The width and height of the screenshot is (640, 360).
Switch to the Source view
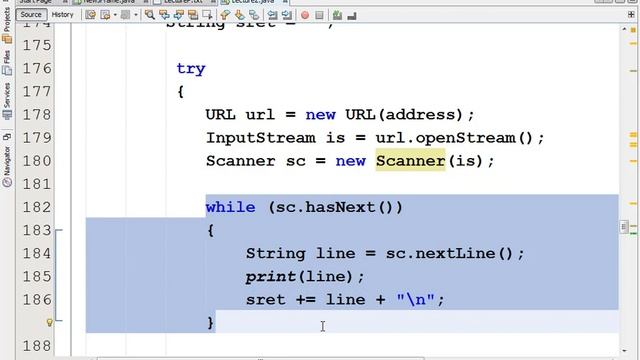coord(31,15)
